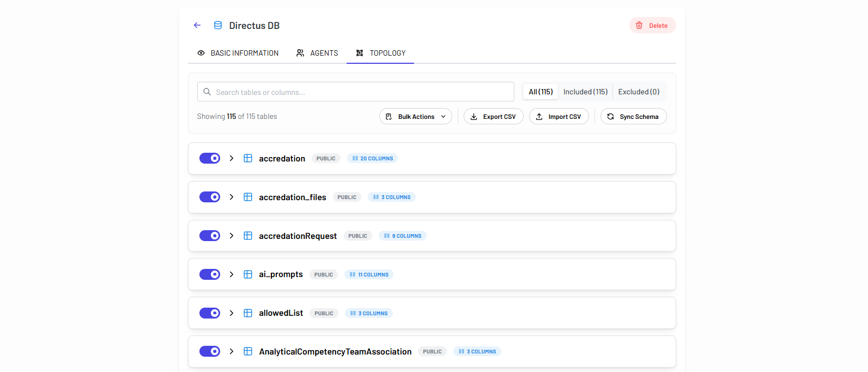Click the PUBLIC badge on accredation_files

347,197
